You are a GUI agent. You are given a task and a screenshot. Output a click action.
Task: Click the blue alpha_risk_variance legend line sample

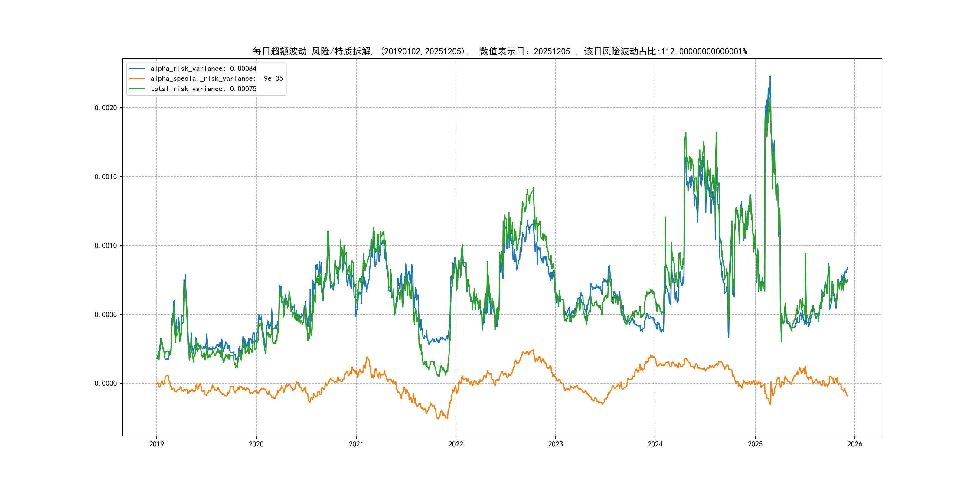(x=137, y=68)
